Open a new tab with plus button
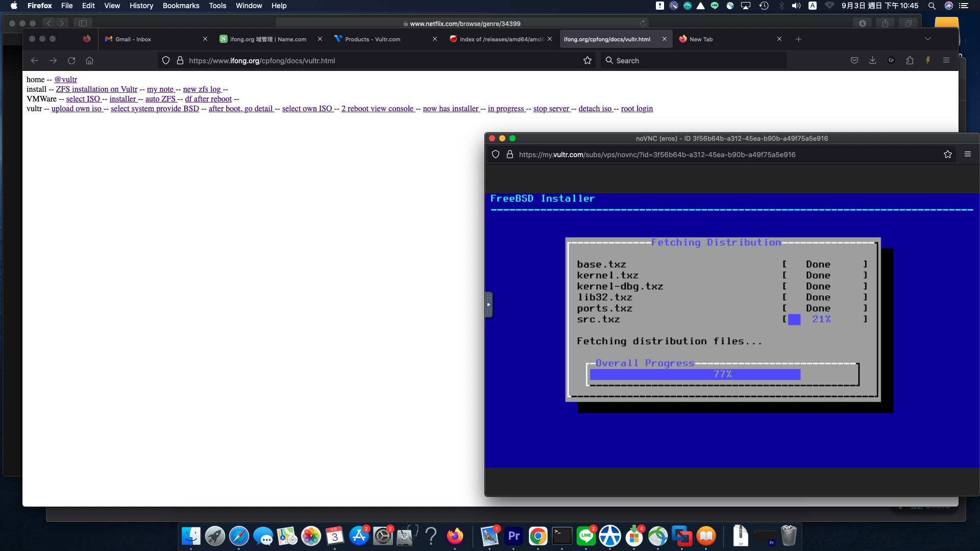The height and width of the screenshot is (551, 980). [x=799, y=39]
